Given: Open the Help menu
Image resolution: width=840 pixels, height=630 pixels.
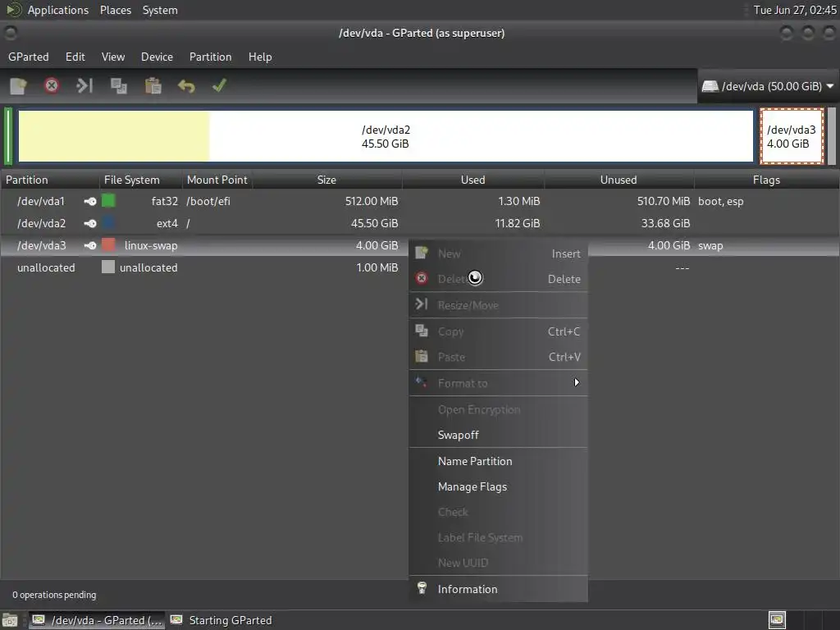Looking at the screenshot, I should [x=260, y=57].
